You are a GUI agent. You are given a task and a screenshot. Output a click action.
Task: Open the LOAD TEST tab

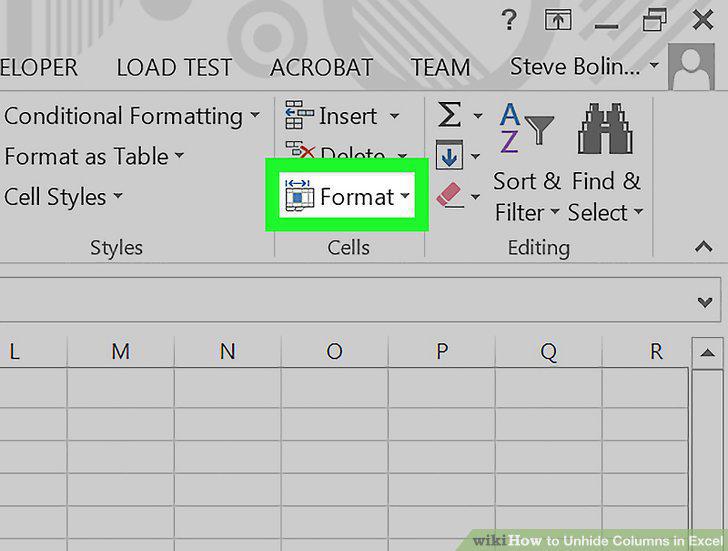pos(174,67)
